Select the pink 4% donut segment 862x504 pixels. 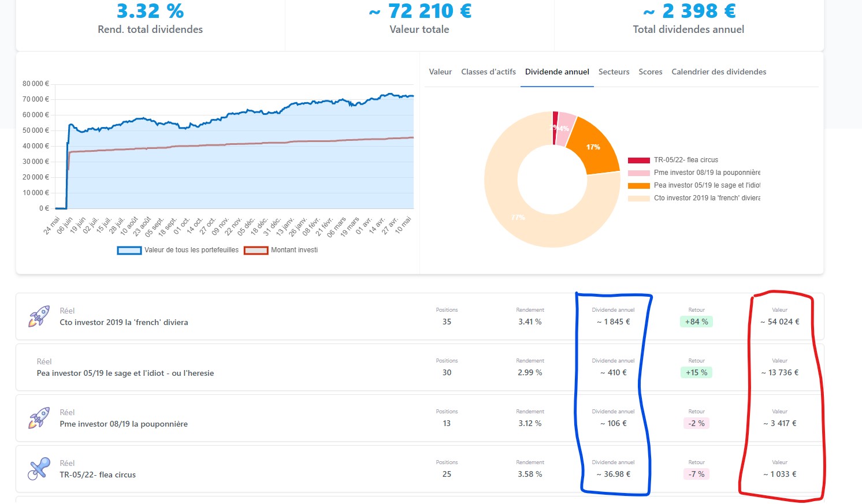[565, 128]
